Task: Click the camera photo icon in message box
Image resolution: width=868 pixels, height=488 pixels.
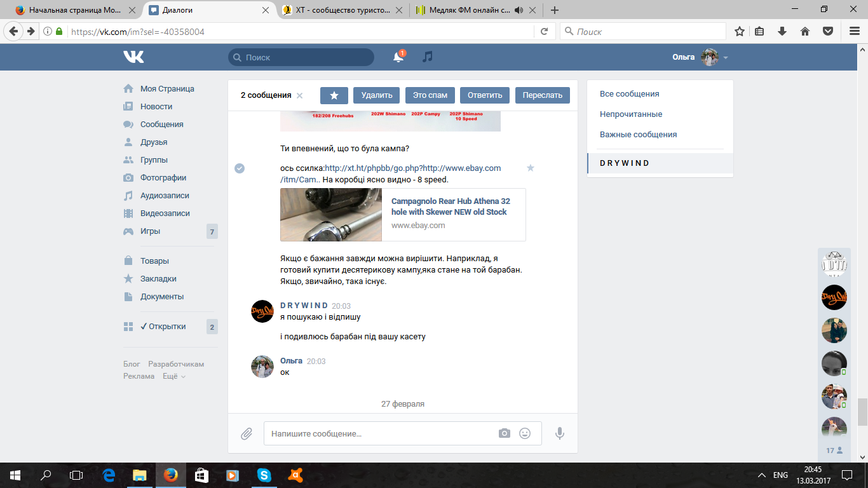Action: tap(504, 433)
